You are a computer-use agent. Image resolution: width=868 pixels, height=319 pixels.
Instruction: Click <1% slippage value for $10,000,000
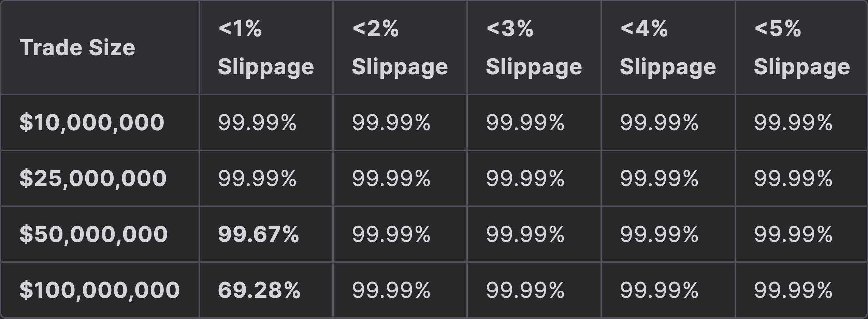coord(257,122)
